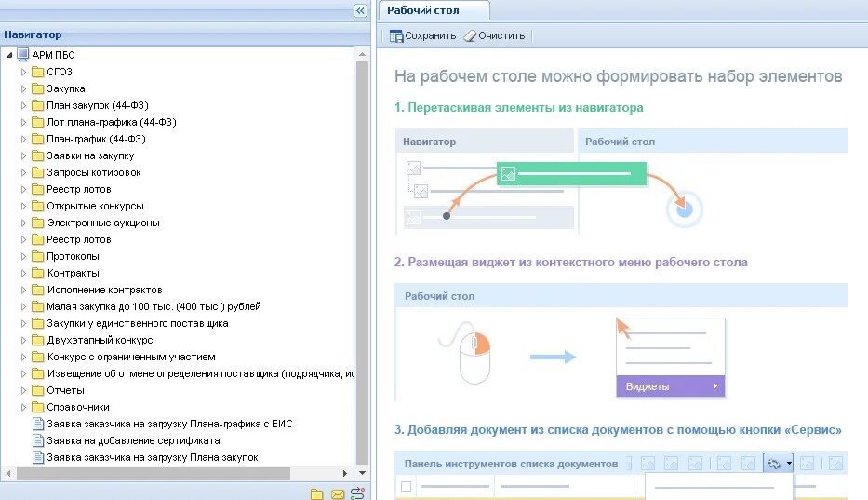Click the Сохранить toolbar button
868x500 pixels.
click(x=423, y=36)
